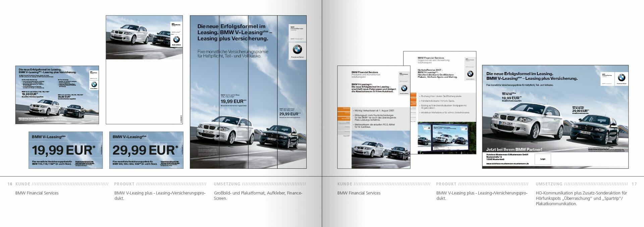Select the BMW logo on the front InfoKompakt brochure

coord(404,88)
